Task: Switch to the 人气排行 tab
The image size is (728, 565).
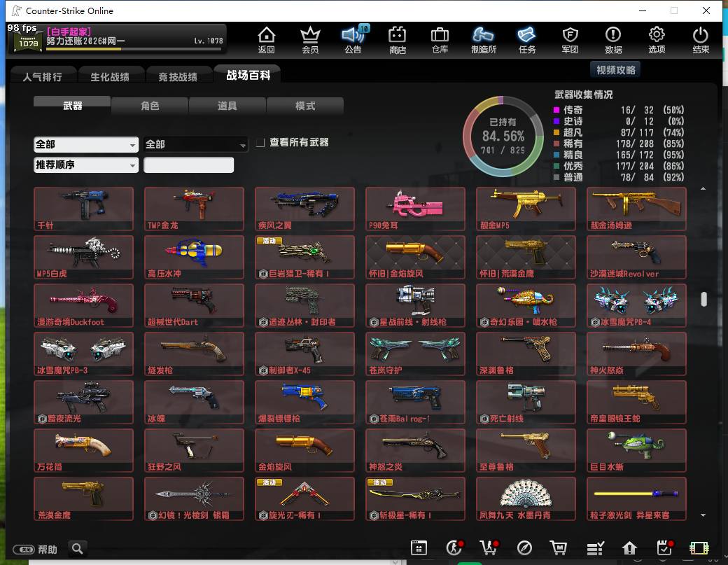Action: coord(42,76)
